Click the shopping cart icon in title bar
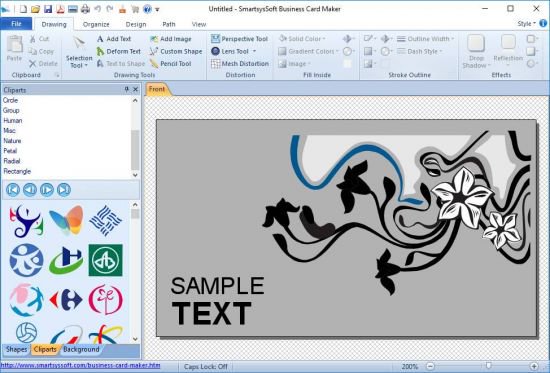The height and width of the screenshot is (373, 550). [x=135, y=9]
